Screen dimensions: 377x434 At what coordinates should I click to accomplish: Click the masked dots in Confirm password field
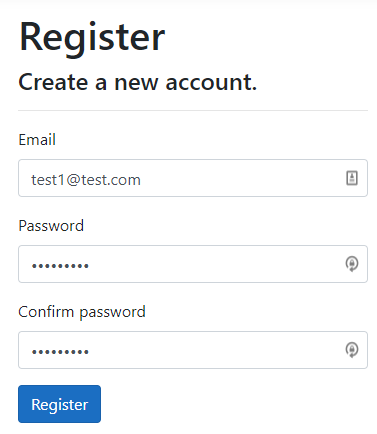click(60, 352)
